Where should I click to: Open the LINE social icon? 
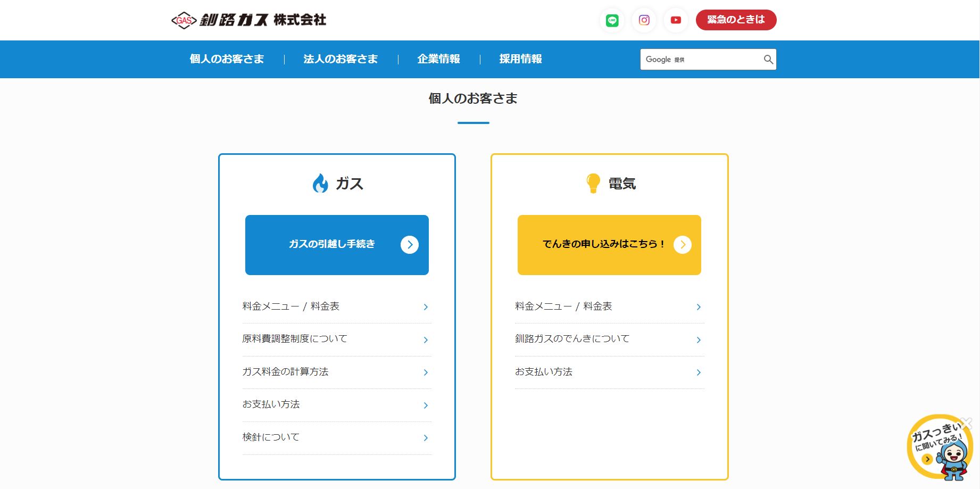[x=612, y=20]
